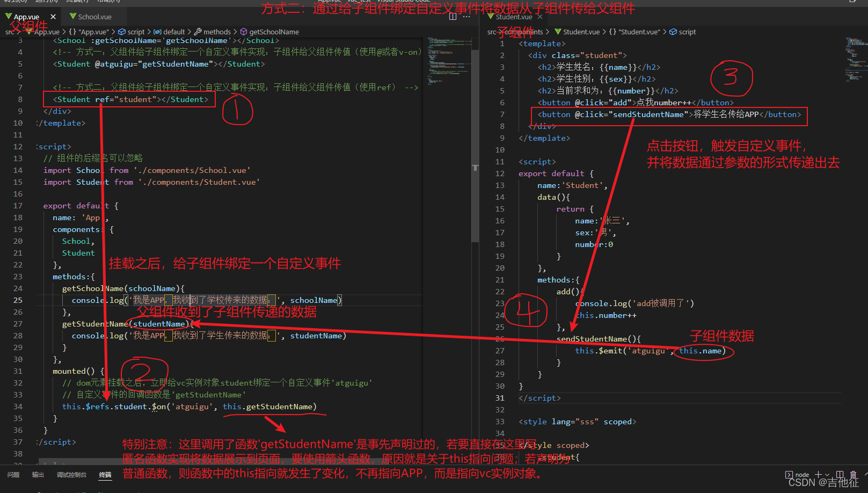The height and width of the screenshot is (493, 868).
Task: Click 'methods:{' on line 23 in App.vue
Action: click(x=74, y=277)
